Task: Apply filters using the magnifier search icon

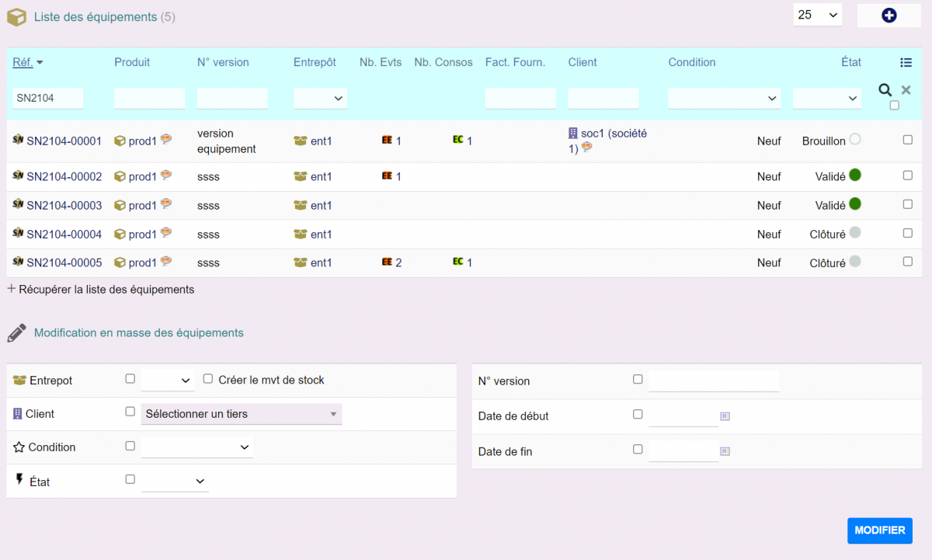Action: coord(885,89)
